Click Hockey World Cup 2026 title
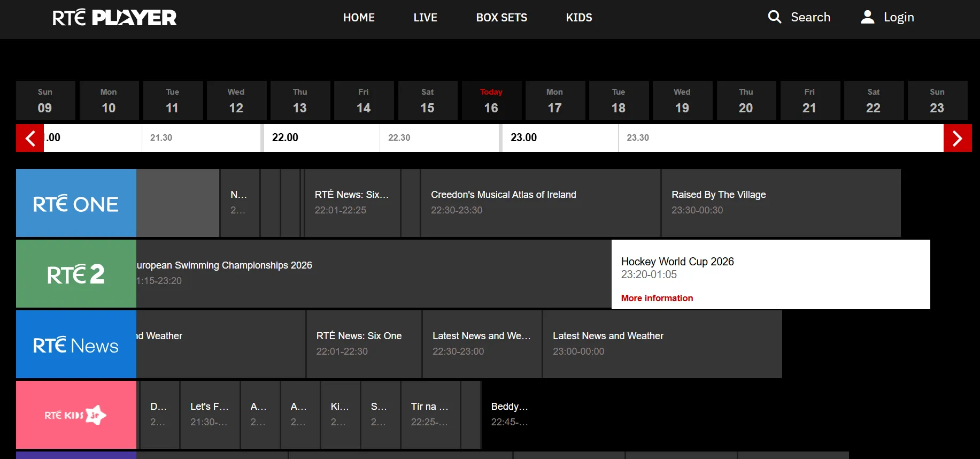Image resolution: width=980 pixels, height=459 pixels. pos(677,262)
